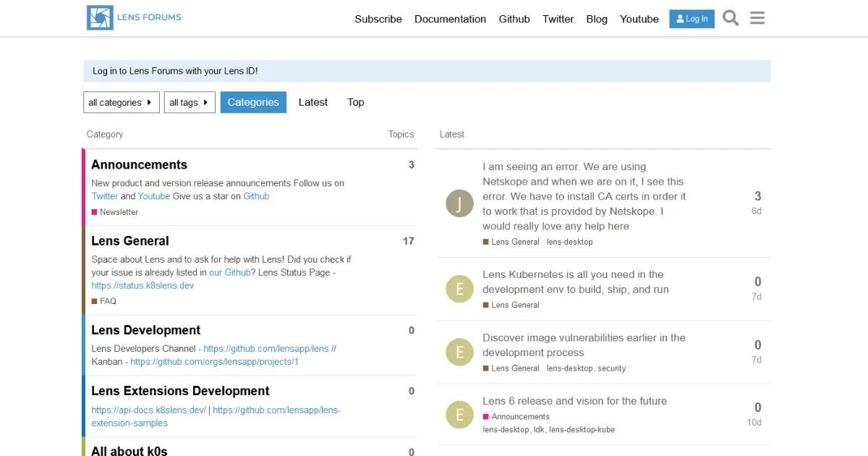Open the hamburger menu icon
Viewport: 868px width, 456px height.
tap(757, 18)
